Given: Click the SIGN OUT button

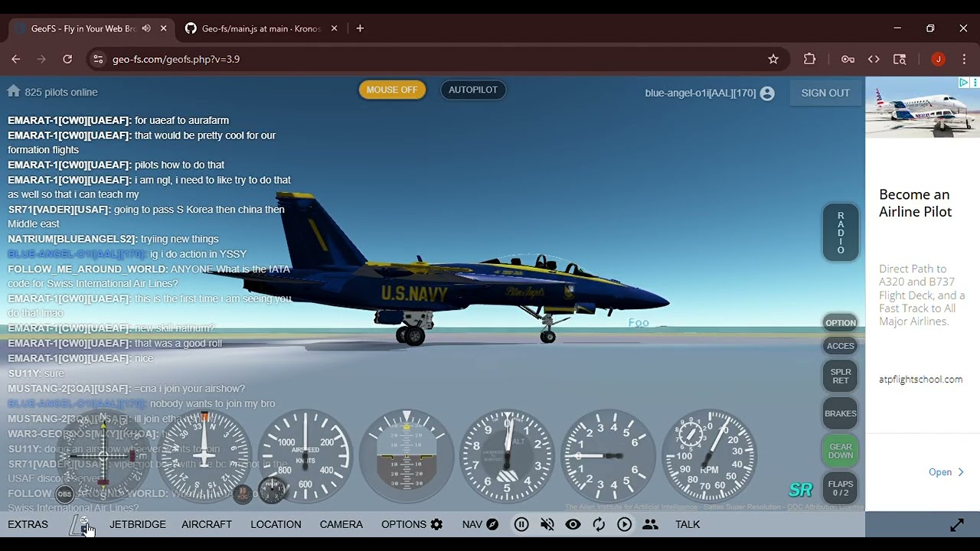Looking at the screenshot, I should coord(825,93).
